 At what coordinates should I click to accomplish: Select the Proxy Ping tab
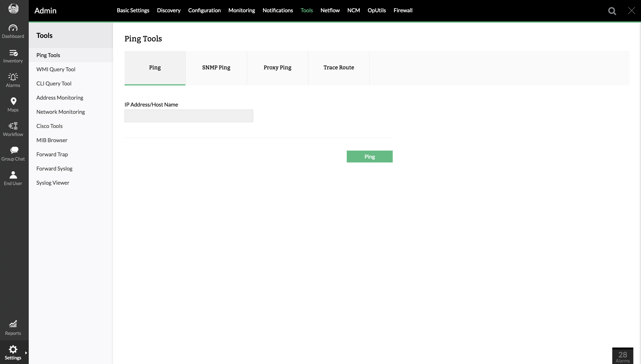[x=277, y=67]
